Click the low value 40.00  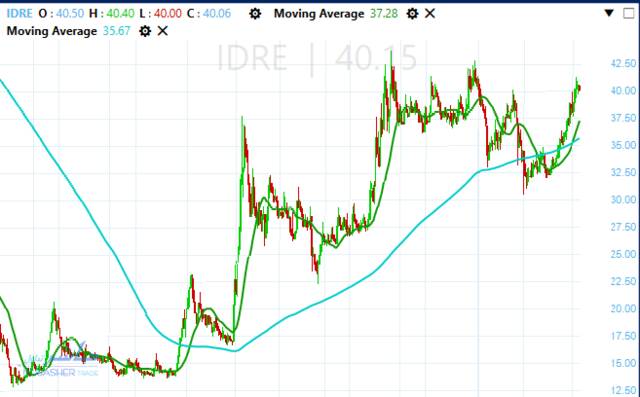168,13
